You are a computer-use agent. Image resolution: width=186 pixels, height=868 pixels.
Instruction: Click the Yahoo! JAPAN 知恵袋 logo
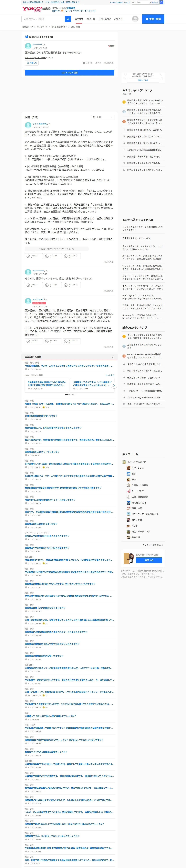click(36, 9)
